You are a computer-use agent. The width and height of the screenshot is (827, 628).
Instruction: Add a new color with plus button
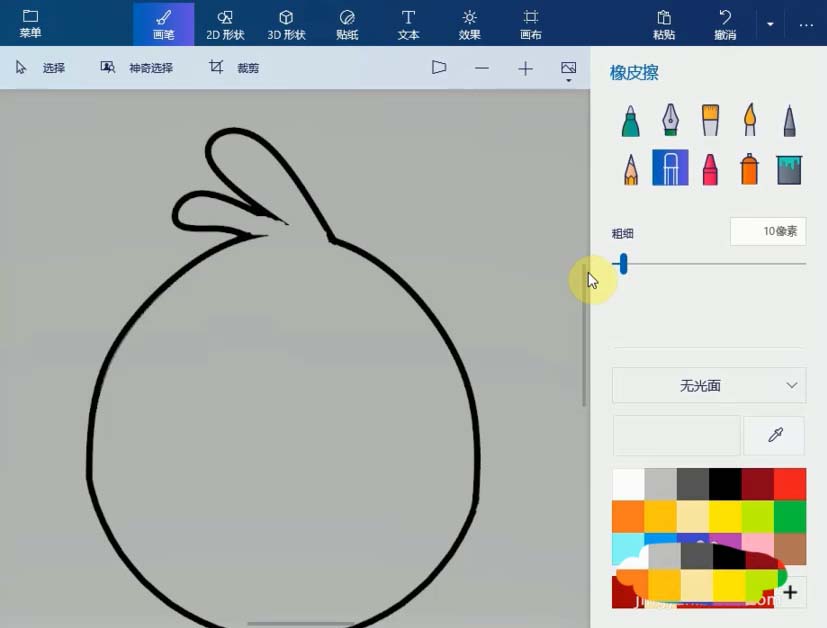tap(790, 592)
